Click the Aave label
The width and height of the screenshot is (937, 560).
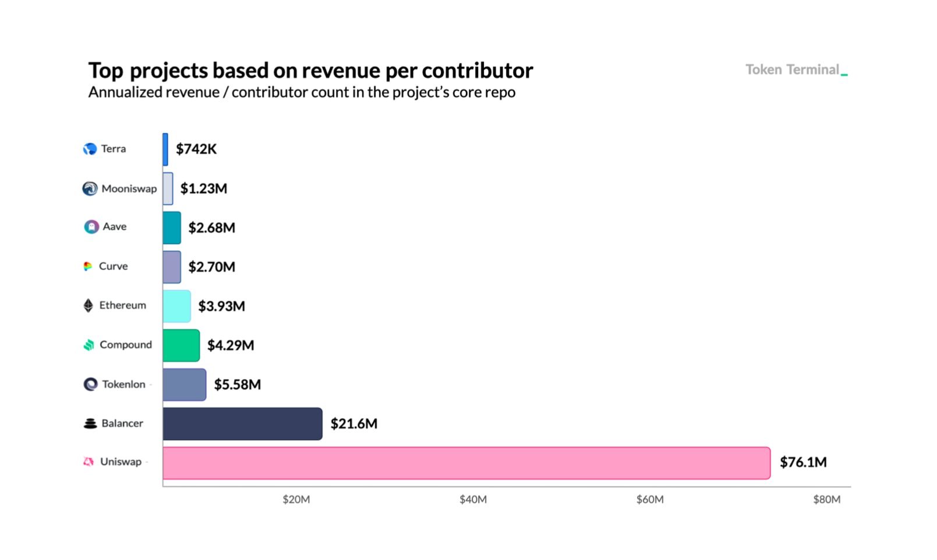[x=115, y=226]
